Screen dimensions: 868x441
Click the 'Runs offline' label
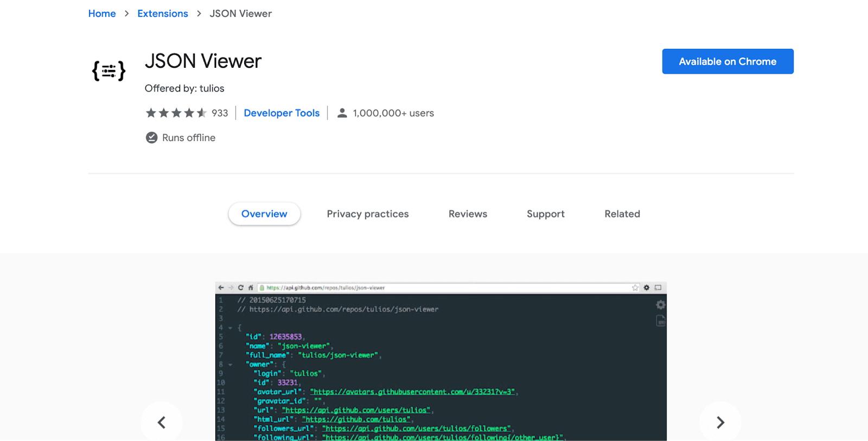tap(189, 138)
